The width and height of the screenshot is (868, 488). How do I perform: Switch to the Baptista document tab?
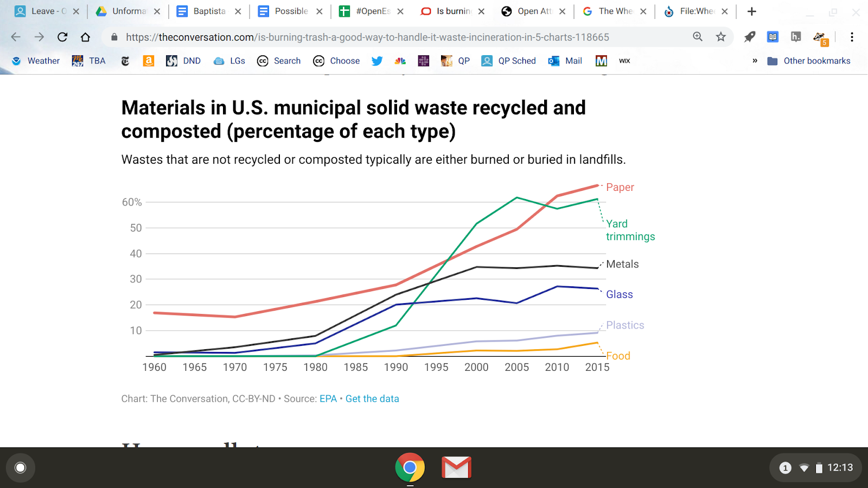click(x=209, y=11)
